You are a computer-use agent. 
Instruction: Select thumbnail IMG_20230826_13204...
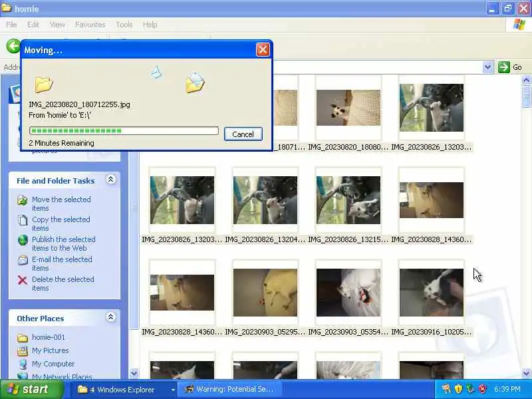[x=265, y=200]
